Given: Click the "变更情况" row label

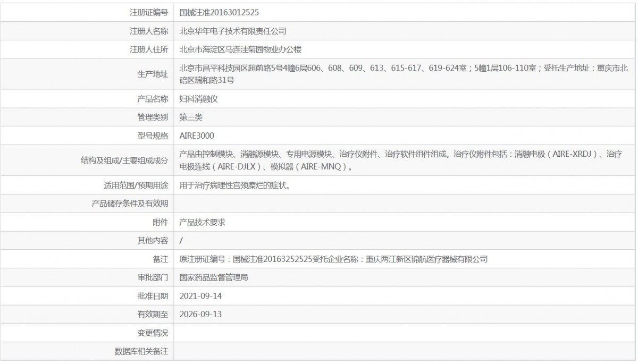Looking at the screenshot, I should pyautogui.click(x=153, y=333).
